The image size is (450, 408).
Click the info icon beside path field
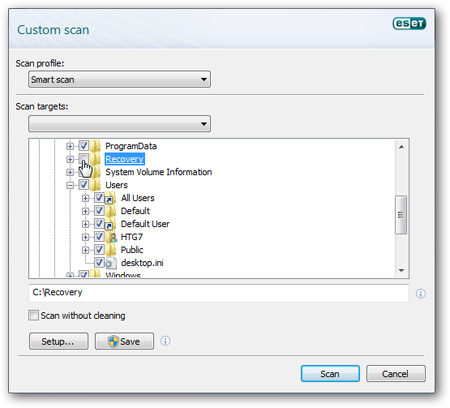[x=421, y=294]
